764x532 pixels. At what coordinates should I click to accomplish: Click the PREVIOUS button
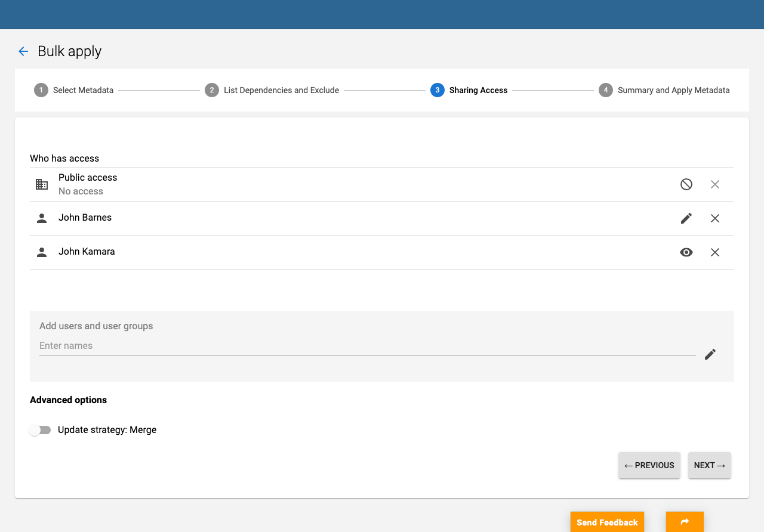click(649, 465)
